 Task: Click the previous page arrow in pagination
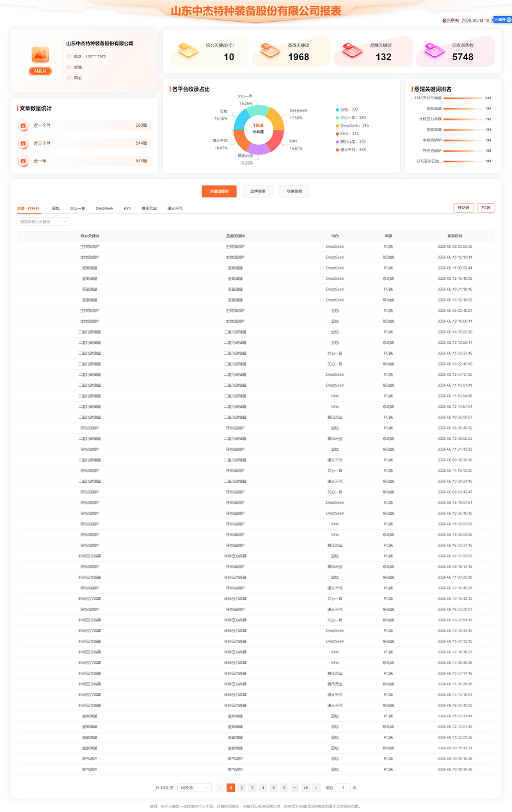pyautogui.click(x=220, y=788)
